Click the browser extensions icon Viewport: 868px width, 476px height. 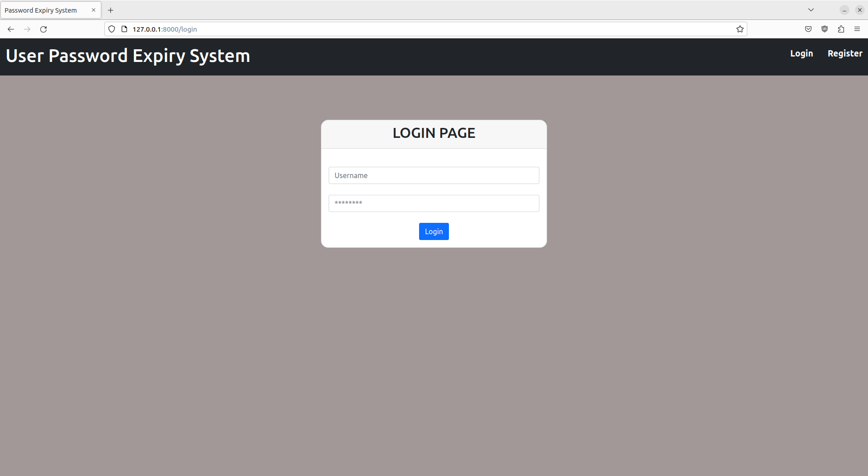[841, 29]
